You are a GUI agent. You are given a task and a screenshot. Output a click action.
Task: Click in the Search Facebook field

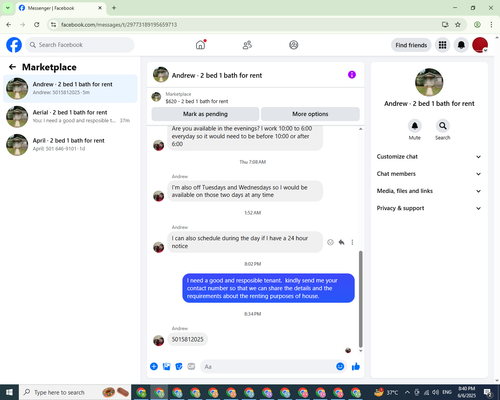coord(80,45)
